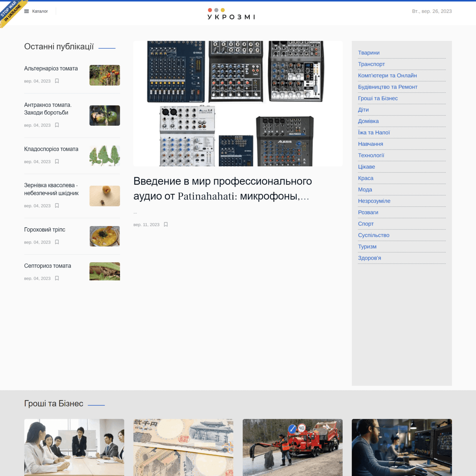The image size is (476, 476).
Task: Open the Домівка category
Action: pyautogui.click(x=369, y=121)
